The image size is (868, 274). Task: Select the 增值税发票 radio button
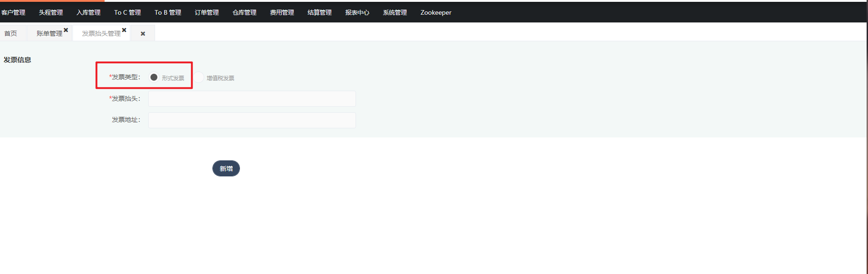199,77
